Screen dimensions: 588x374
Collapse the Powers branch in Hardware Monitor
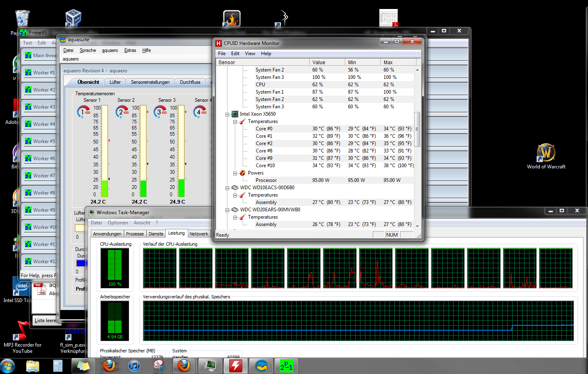click(x=235, y=173)
